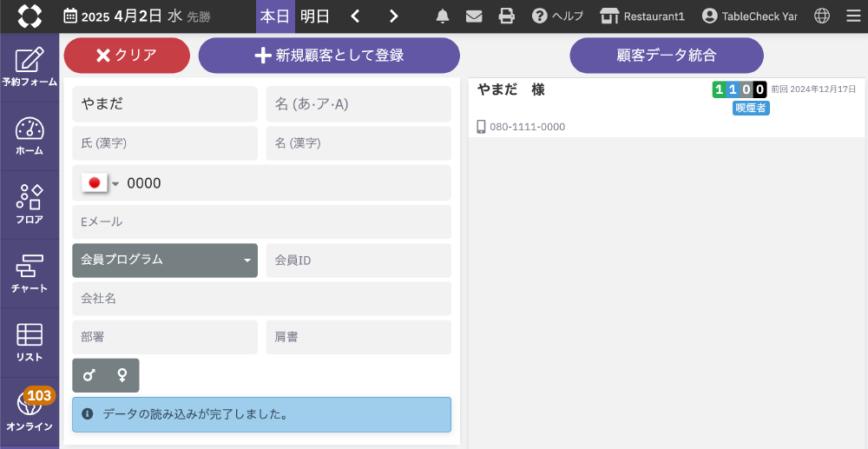Screen dimensions: 868x449
Task: Click 新規顧客として登録 button
Action: (329, 56)
